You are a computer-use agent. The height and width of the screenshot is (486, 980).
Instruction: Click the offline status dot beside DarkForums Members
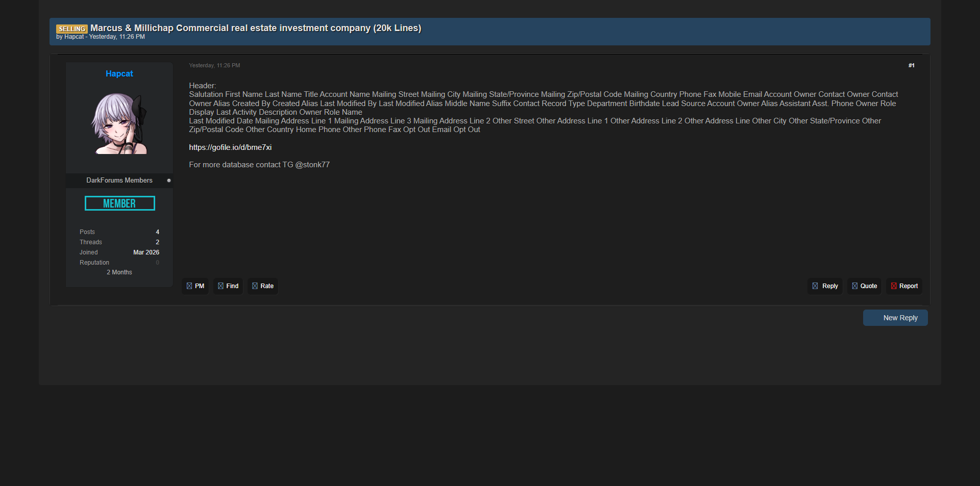[x=169, y=181]
